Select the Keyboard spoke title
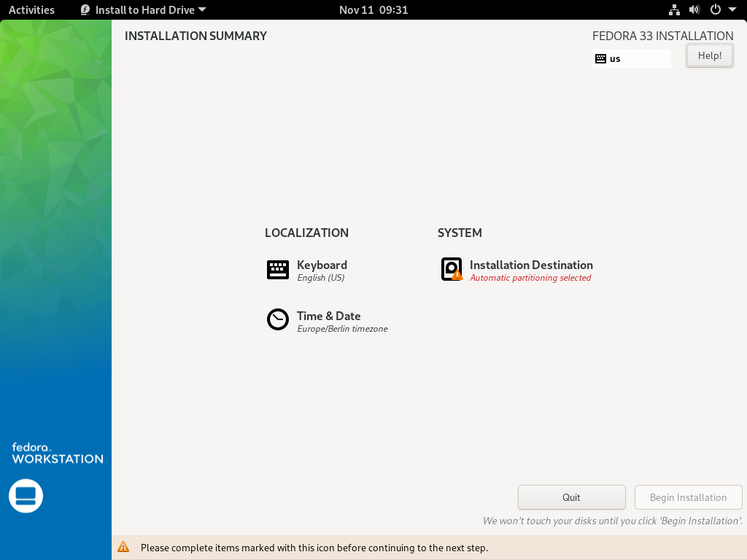The image size is (747, 560). coord(322,265)
